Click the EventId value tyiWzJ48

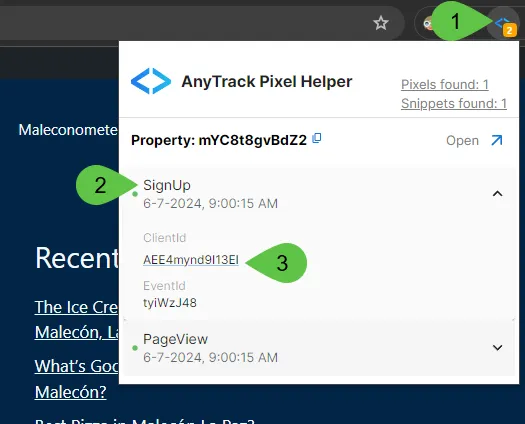click(170, 303)
